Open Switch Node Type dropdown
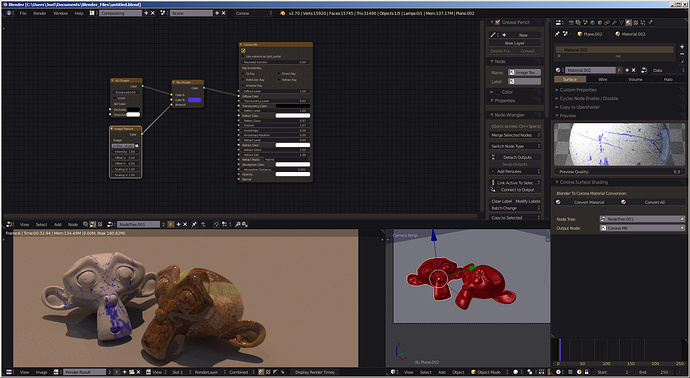Screen dimensions: 690x378 (x=515, y=146)
